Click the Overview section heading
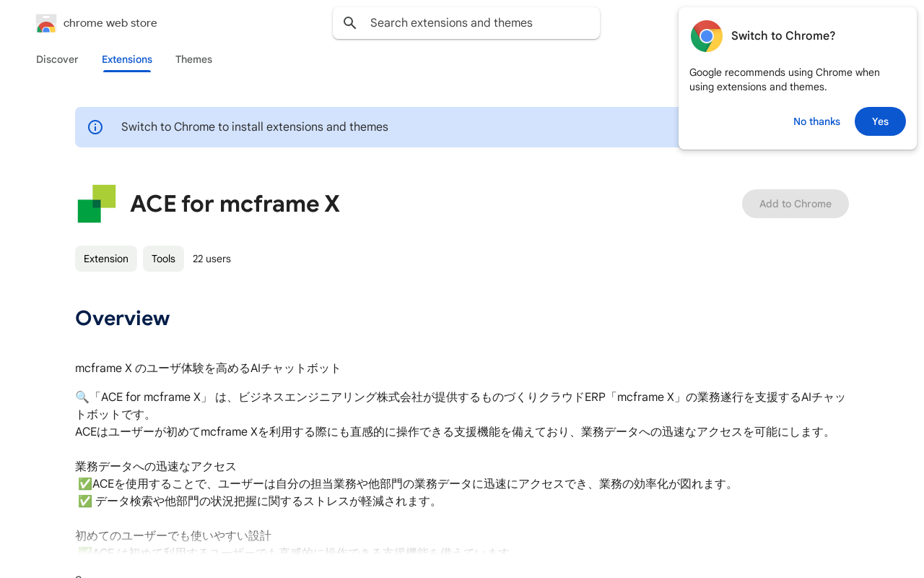The width and height of the screenshot is (924, 578). click(123, 318)
